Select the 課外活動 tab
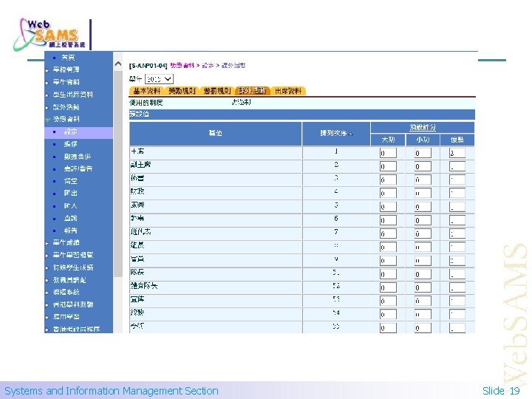Screen dimensions: 532x399 253,91
